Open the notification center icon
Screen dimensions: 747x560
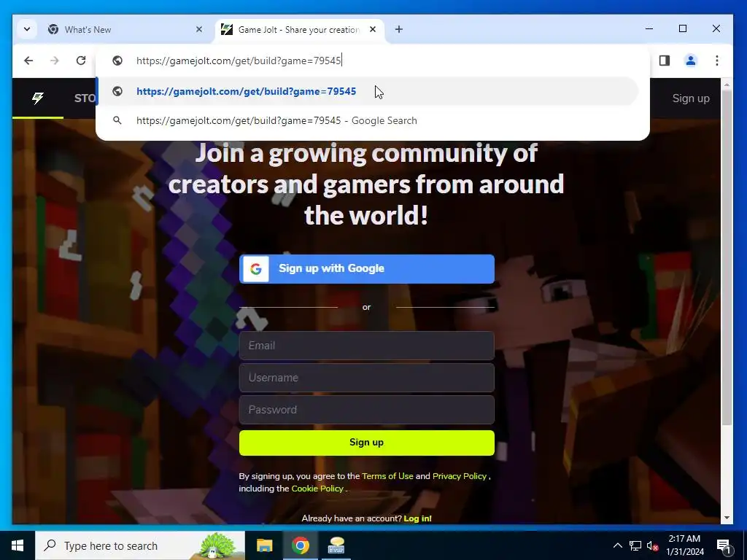click(724, 545)
